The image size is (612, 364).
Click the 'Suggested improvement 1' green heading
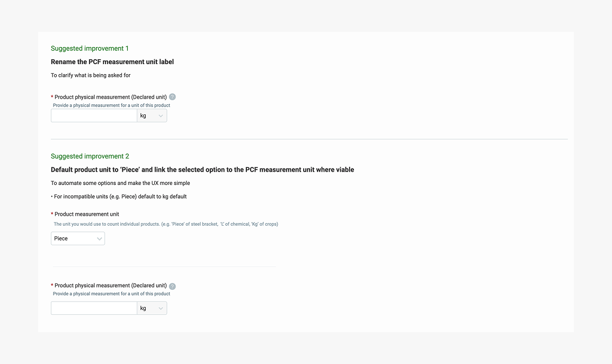point(90,48)
